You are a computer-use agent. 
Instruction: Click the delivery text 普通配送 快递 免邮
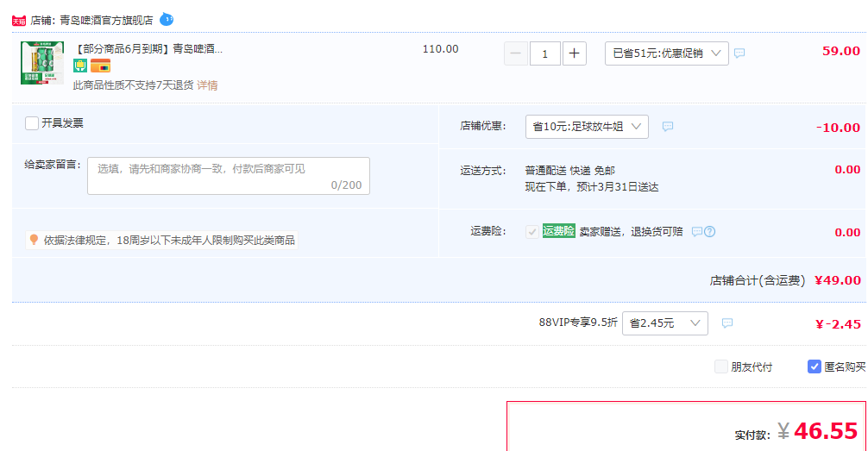570,171
